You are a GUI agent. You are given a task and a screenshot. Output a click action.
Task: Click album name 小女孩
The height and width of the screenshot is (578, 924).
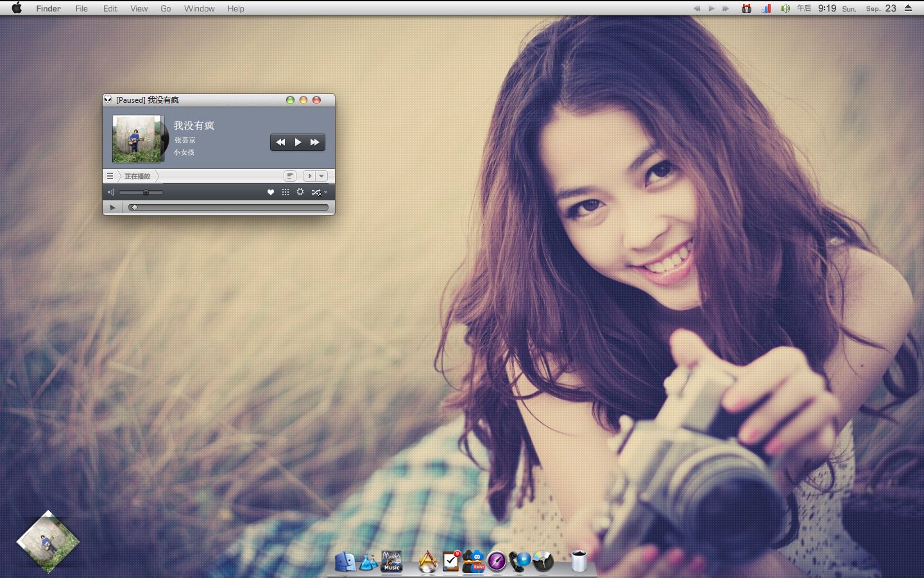[x=184, y=152]
